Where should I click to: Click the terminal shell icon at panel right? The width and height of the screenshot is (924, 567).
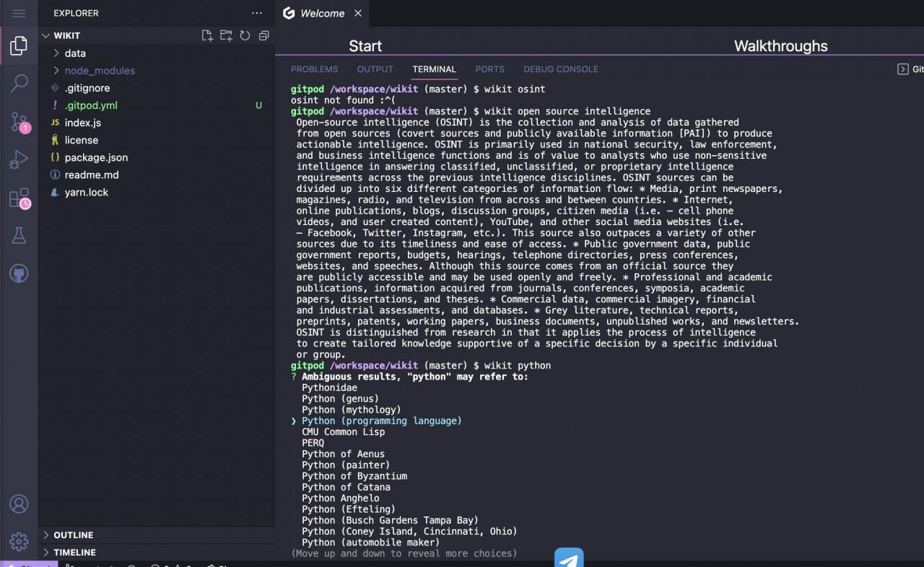903,69
